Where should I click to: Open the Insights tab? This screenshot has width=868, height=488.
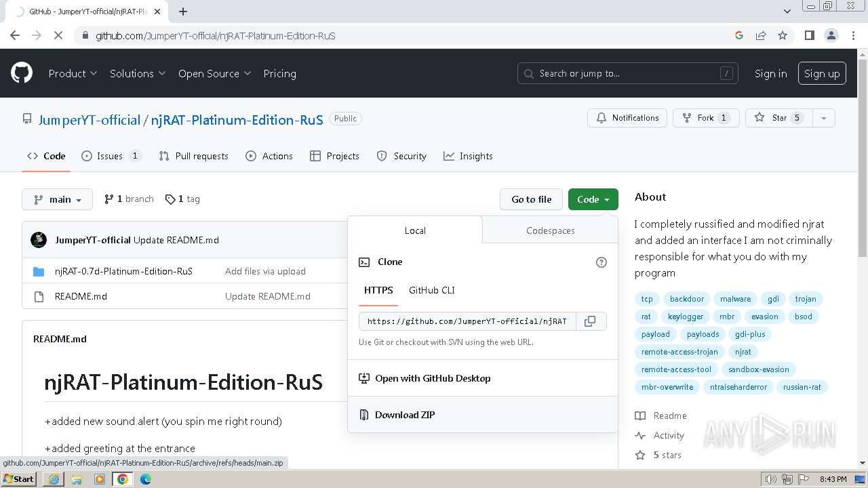[468, 156]
